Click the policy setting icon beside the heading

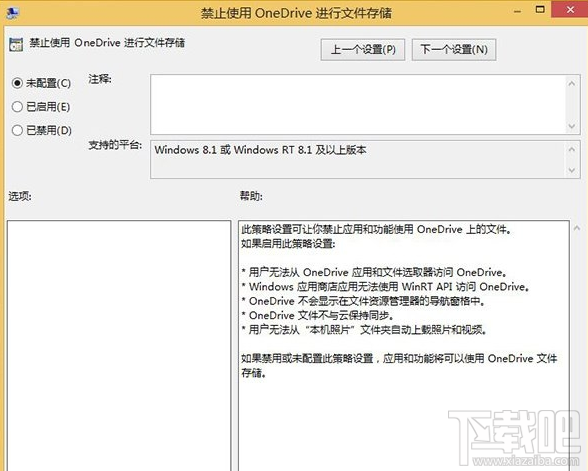pyautogui.click(x=16, y=44)
